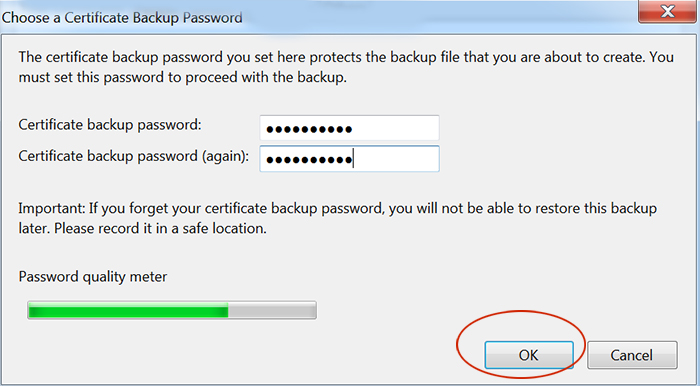This screenshot has height=386, width=700.
Task: Click the masked dots in the first password field
Action: coord(309,129)
